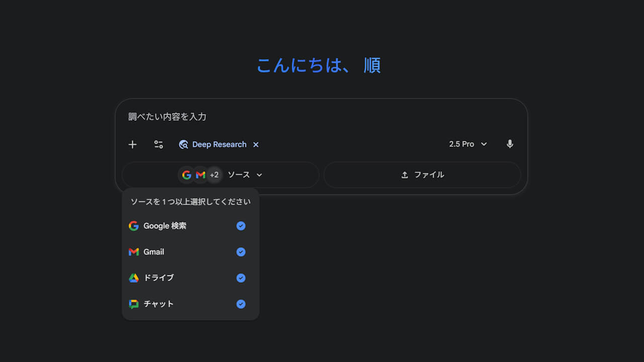
Task: Uncheck the Google 検索 source checkmark
Action: [x=241, y=226]
